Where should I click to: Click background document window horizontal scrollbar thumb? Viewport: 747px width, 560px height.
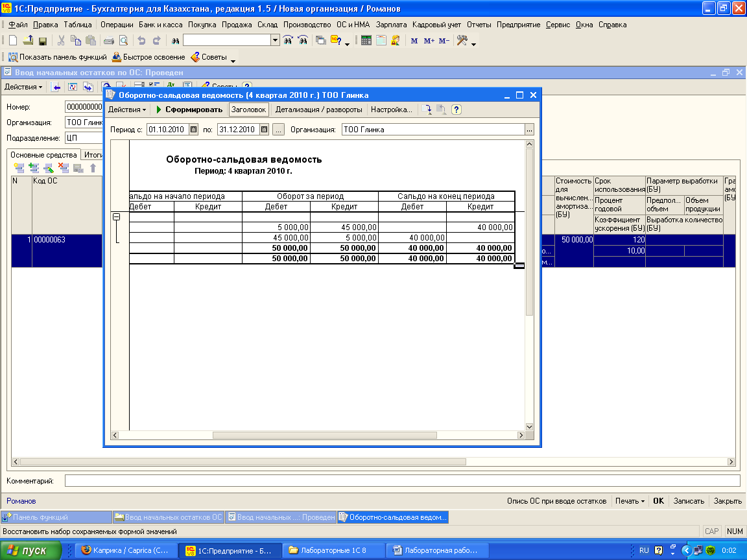[243, 462]
